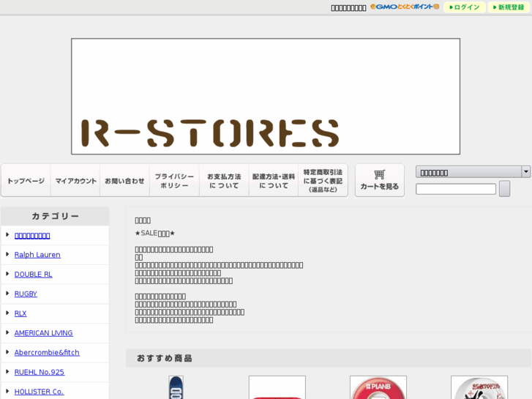Image resolution: width=532 pixels, height=399 pixels.
Task: Open the white skate wheel product thumbnail
Action: click(479, 387)
